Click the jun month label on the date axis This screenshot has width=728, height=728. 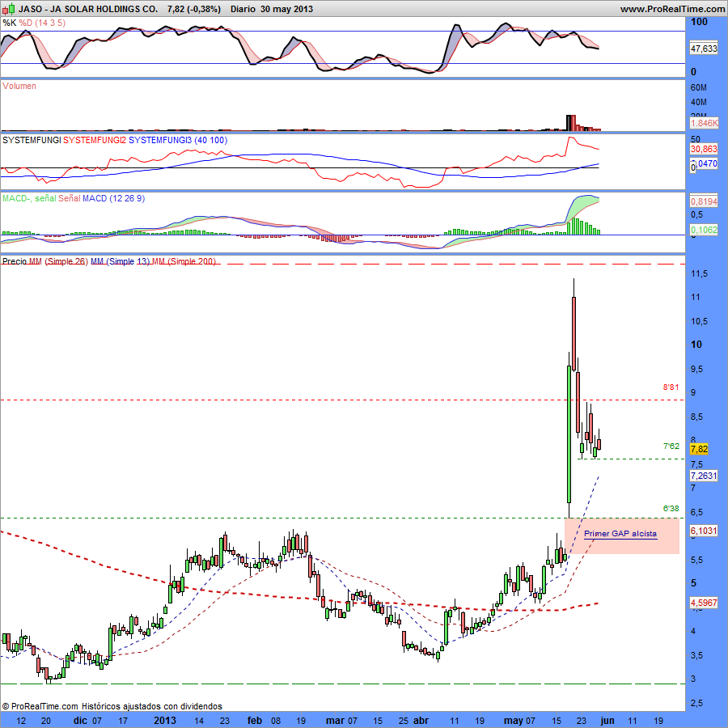[607, 721]
